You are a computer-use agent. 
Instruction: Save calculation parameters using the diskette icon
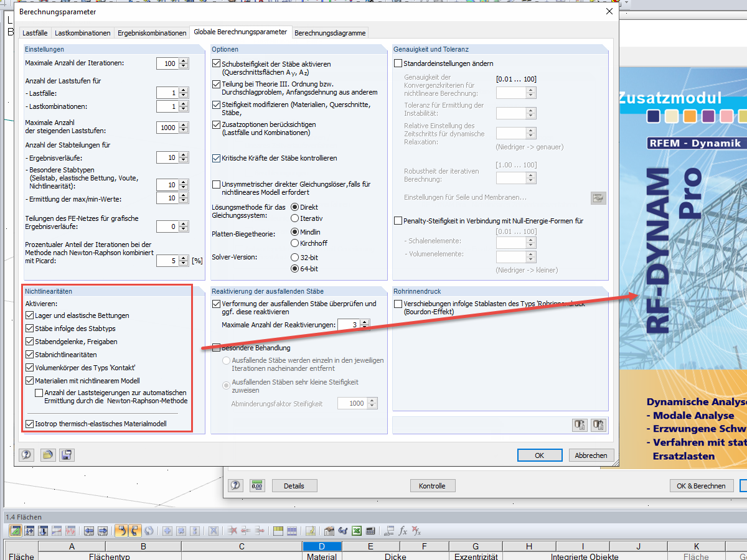67,455
